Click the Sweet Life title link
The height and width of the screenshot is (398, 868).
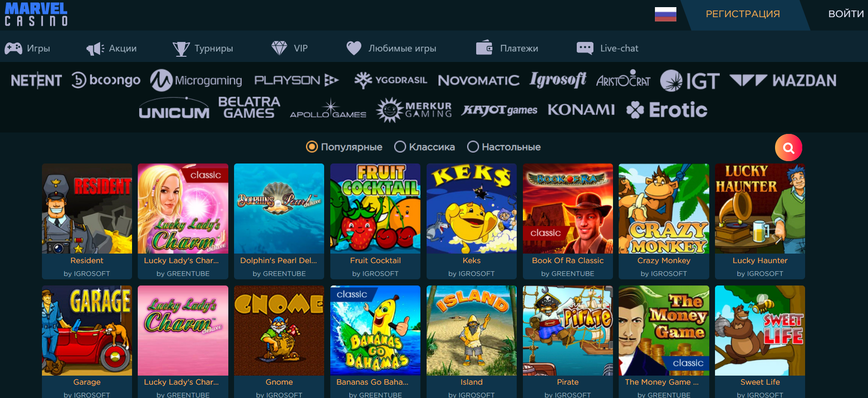pyautogui.click(x=760, y=382)
